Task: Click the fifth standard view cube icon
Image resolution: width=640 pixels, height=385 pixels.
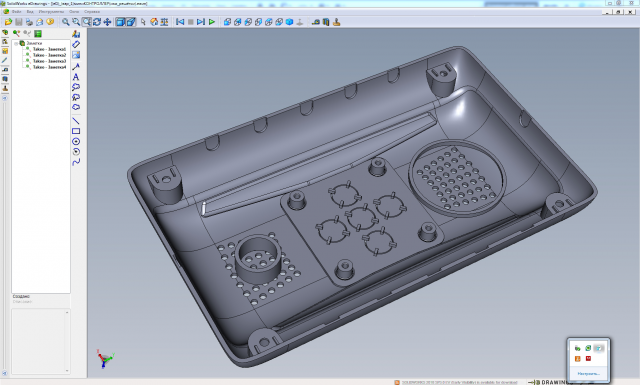Action: tap(269, 22)
